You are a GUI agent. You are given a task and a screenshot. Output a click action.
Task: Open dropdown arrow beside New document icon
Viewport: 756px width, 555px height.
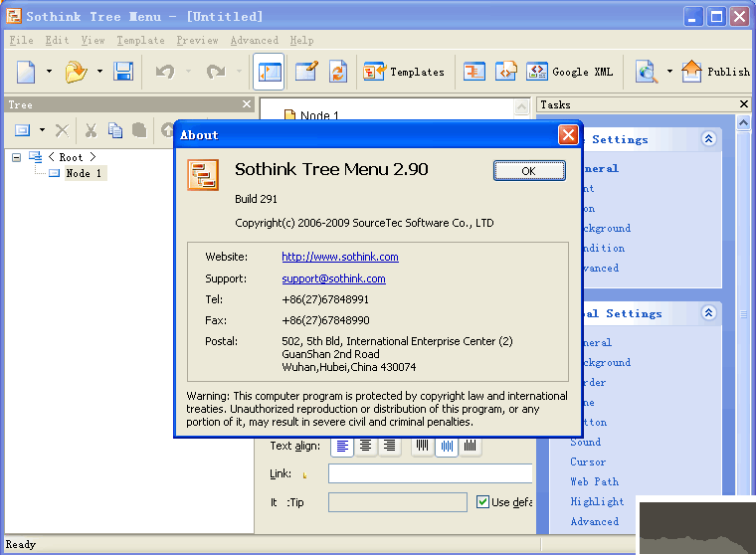(x=46, y=72)
